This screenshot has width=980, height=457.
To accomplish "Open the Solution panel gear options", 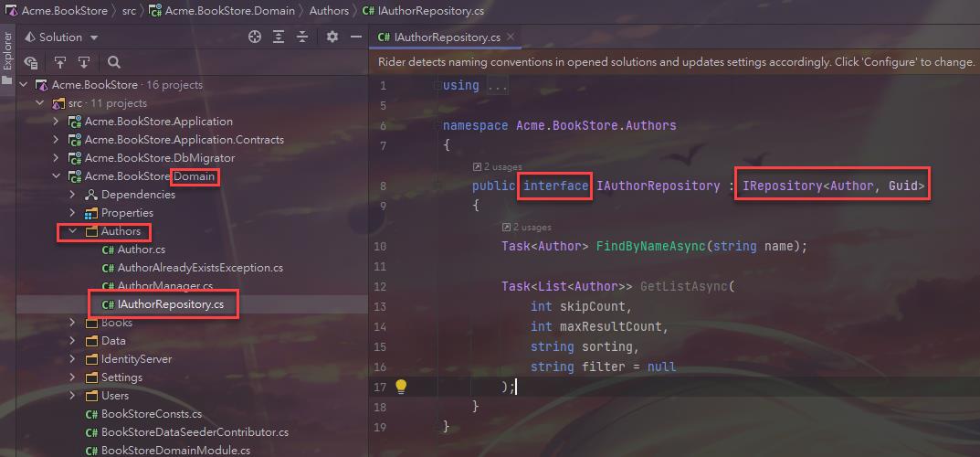I will click(332, 37).
